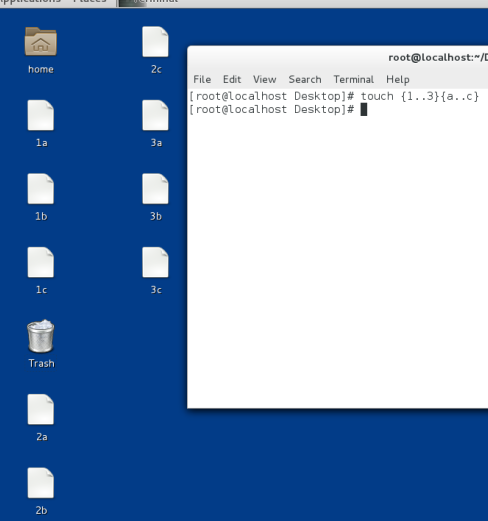Select the file icon named 2a
Screen dimensions: 488x521
(41, 410)
